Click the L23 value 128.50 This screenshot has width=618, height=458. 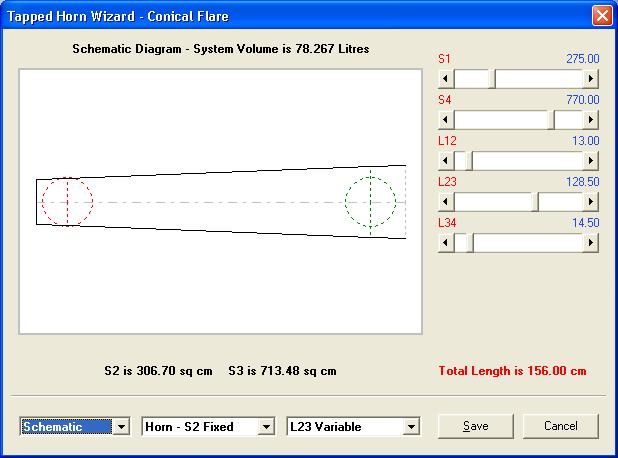click(583, 182)
